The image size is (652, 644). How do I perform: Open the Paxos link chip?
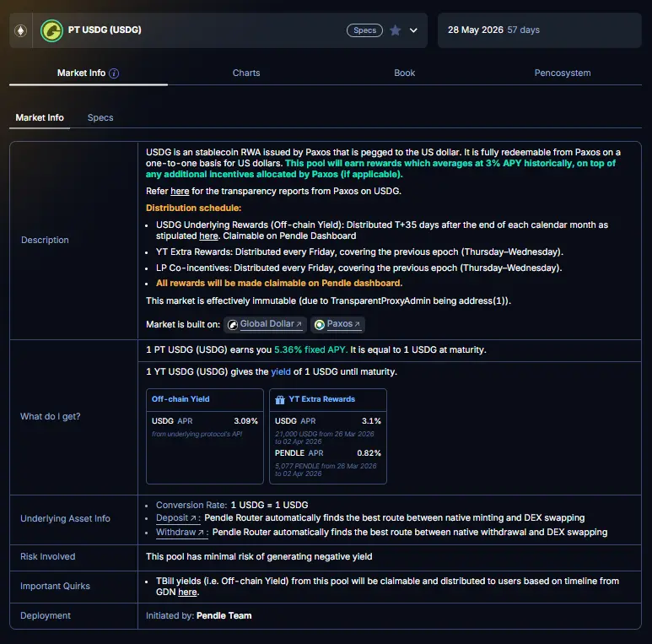[337, 324]
